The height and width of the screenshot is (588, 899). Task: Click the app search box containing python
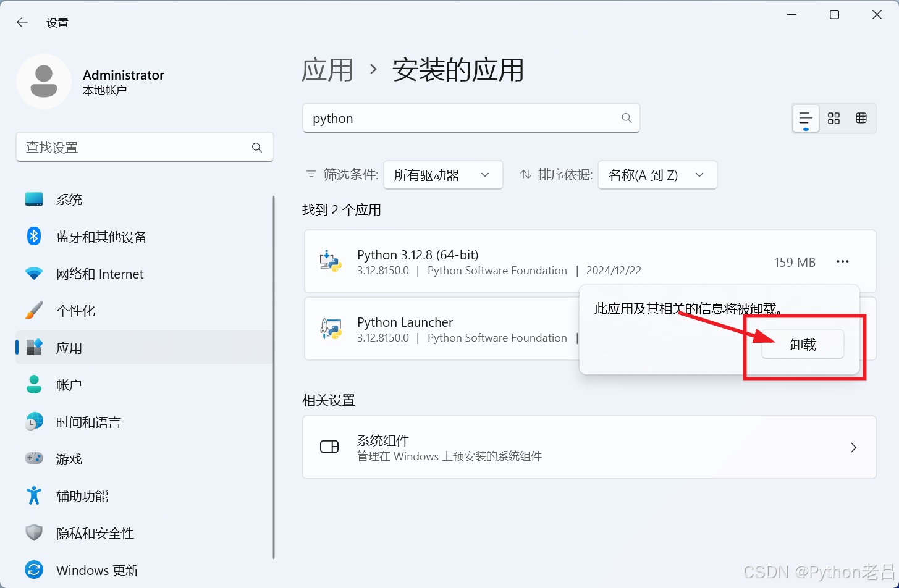tap(471, 118)
